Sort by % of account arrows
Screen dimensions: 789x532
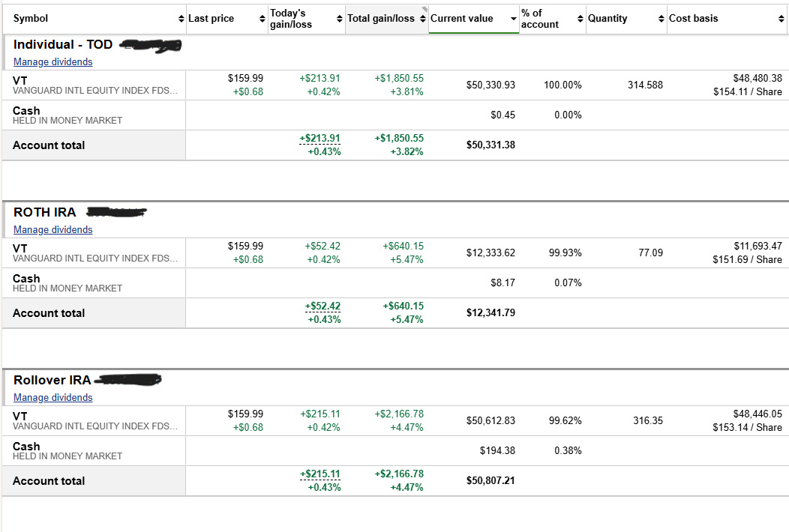click(x=580, y=19)
